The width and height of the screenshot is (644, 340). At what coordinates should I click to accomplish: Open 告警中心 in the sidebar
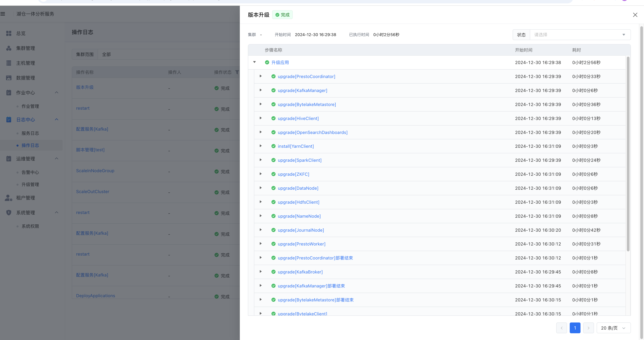[30, 172]
